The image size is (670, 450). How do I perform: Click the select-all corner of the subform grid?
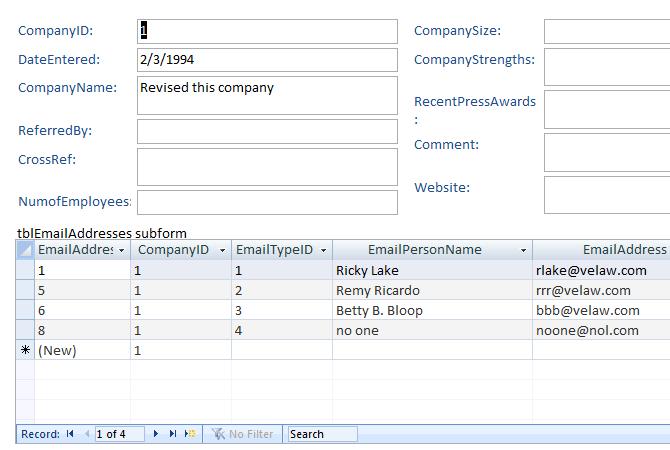26,250
